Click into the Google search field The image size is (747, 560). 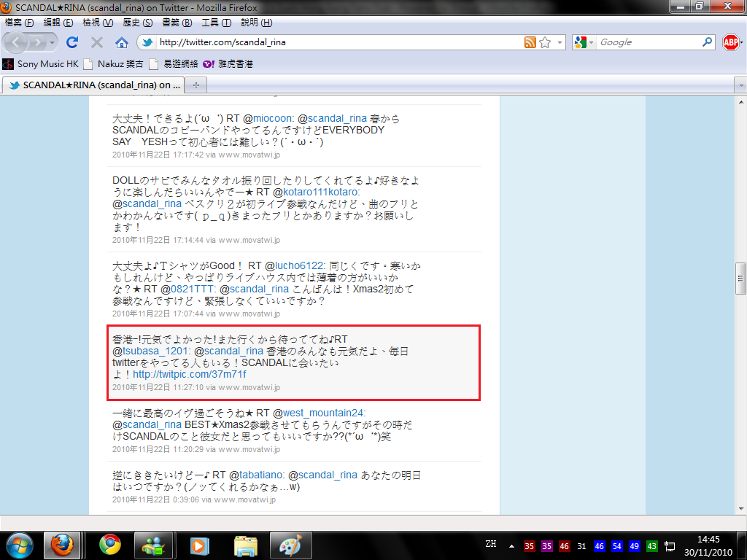pyautogui.click(x=649, y=42)
